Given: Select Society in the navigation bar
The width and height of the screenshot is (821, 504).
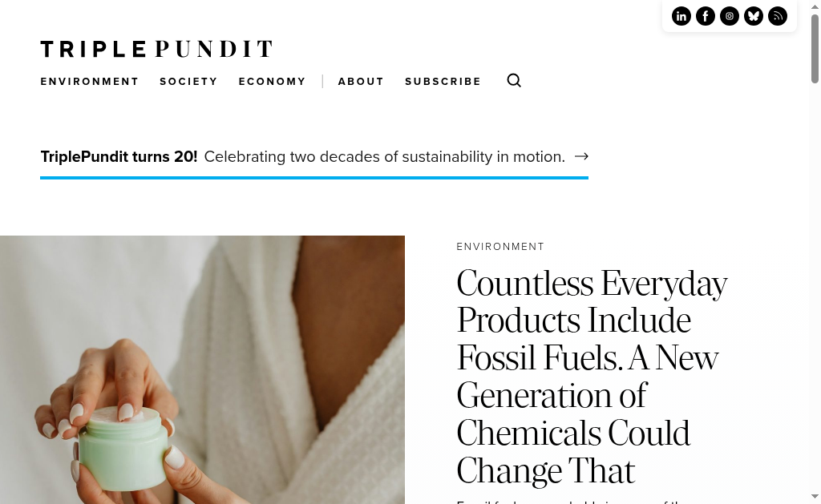Looking at the screenshot, I should pyautogui.click(x=188, y=82).
